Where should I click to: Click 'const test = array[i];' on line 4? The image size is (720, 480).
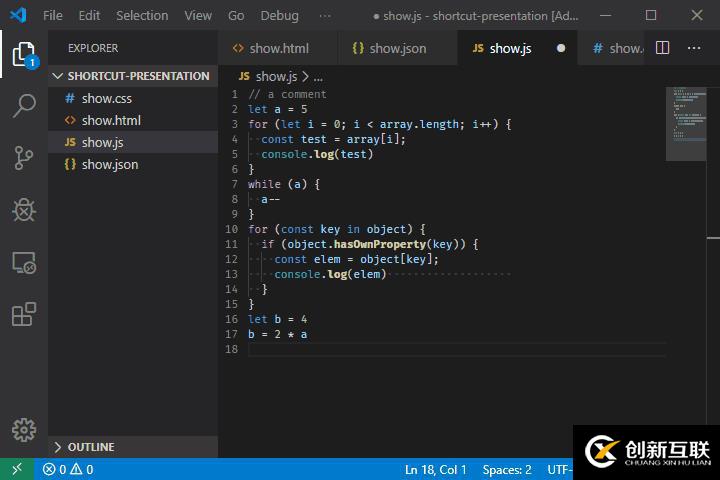click(333, 139)
